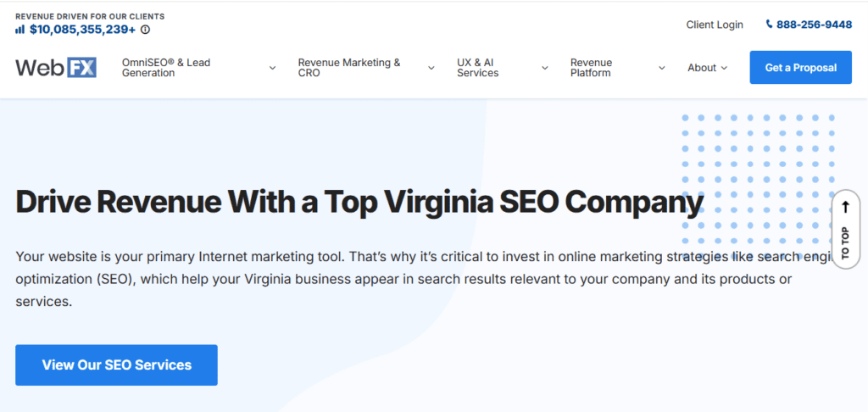The width and height of the screenshot is (868, 412).
Task: Expand the UX & AI Services chevron
Action: 545,68
